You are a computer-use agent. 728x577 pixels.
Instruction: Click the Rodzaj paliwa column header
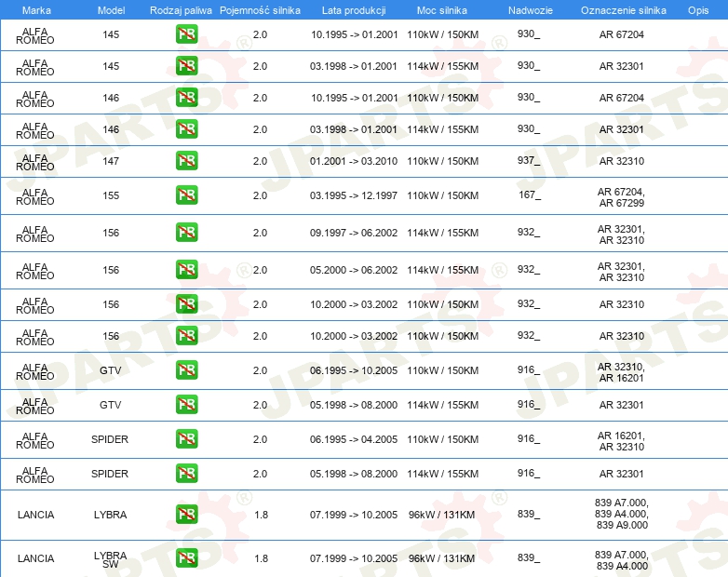(181, 10)
